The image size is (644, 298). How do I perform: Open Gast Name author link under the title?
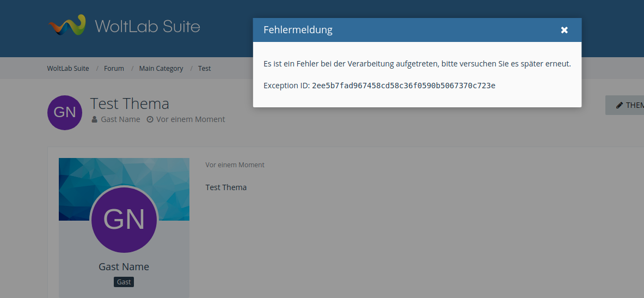(120, 119)
